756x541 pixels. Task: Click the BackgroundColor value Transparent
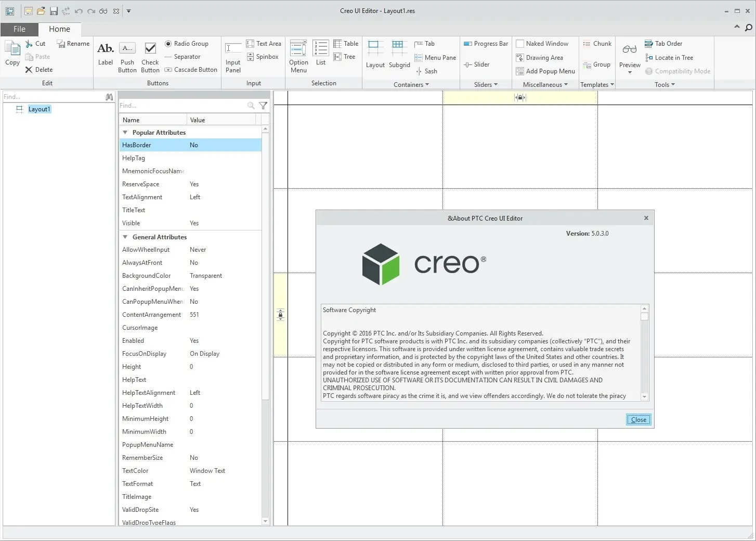click(x=206, y=276)
